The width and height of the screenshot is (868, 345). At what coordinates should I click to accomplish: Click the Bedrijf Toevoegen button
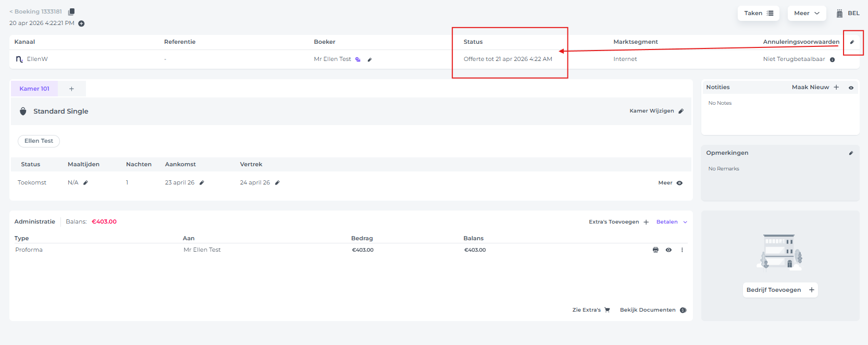tap(780, 290)
